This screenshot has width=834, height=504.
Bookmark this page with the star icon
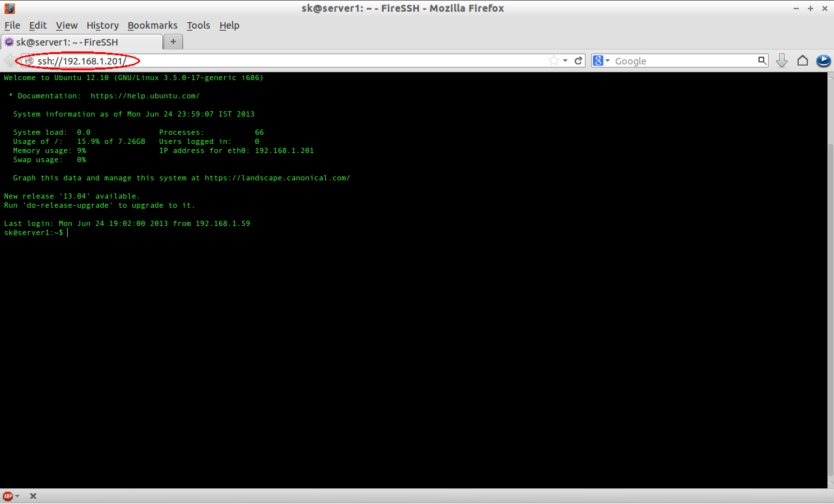tap(554, 61)
